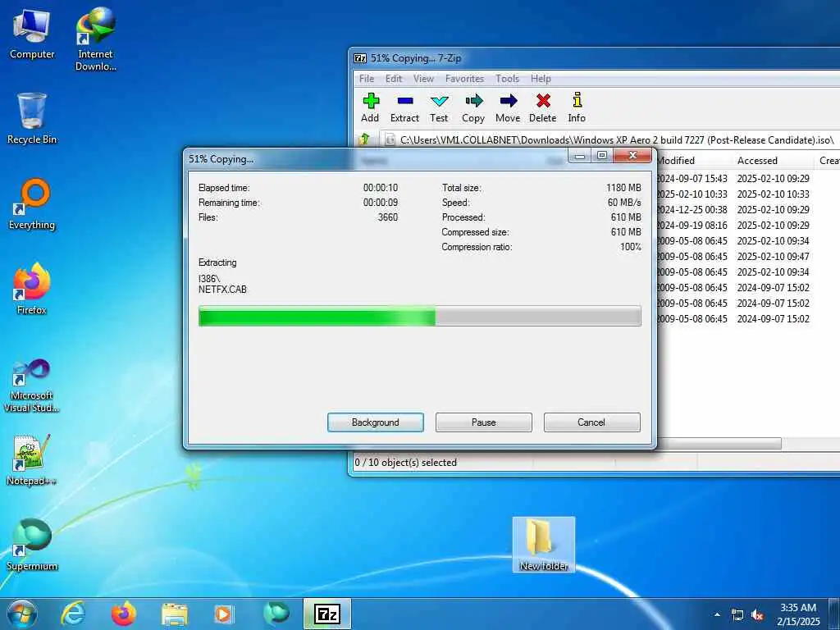The image size is (840, 630).
Task: Open the Favorites menu in 7-Zip
Action: (464, 78)
